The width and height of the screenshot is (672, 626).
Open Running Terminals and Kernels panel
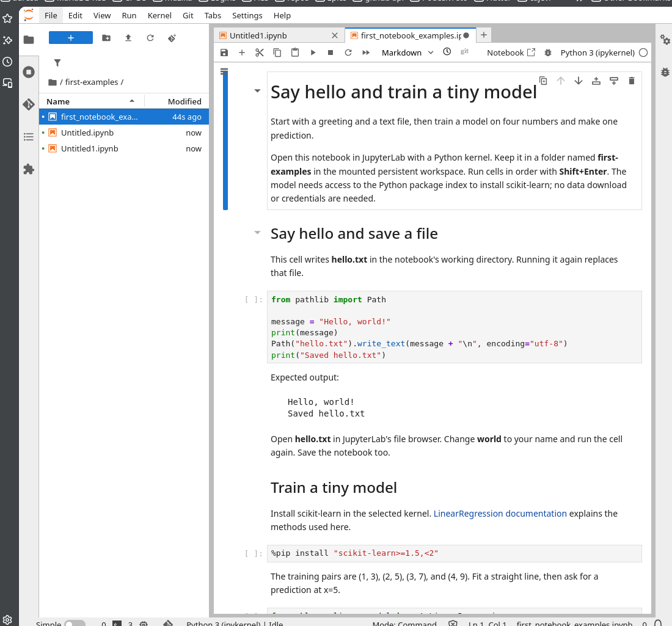click(29, 72)
